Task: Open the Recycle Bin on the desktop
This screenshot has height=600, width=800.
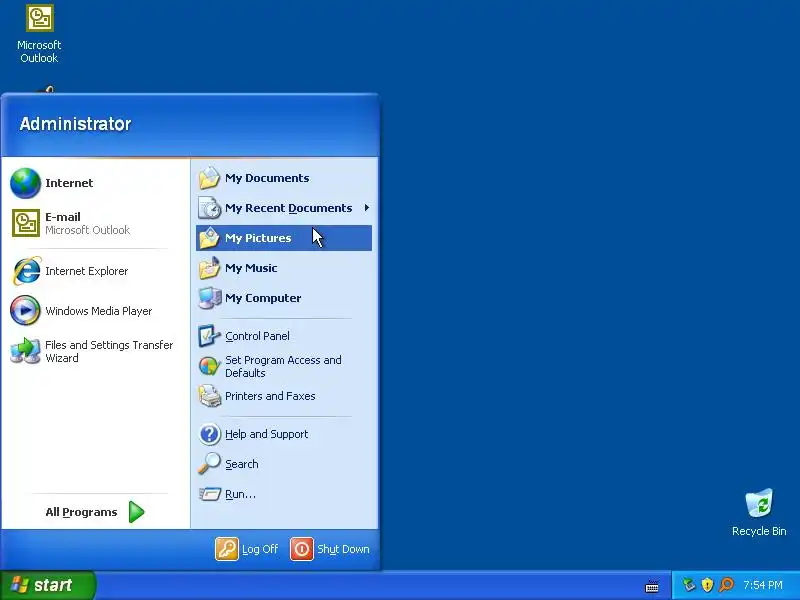Action: tap(759, 503)
